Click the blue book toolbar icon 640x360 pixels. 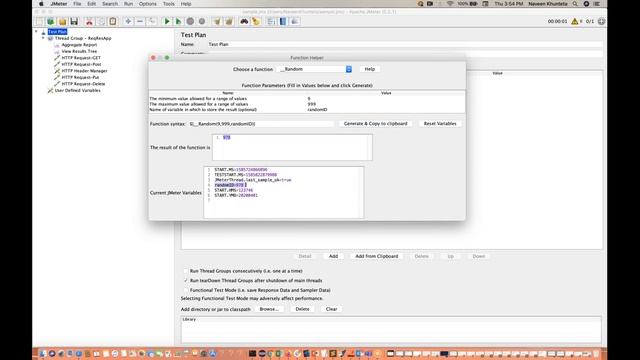pyautogui.click(x=283, y=21)
